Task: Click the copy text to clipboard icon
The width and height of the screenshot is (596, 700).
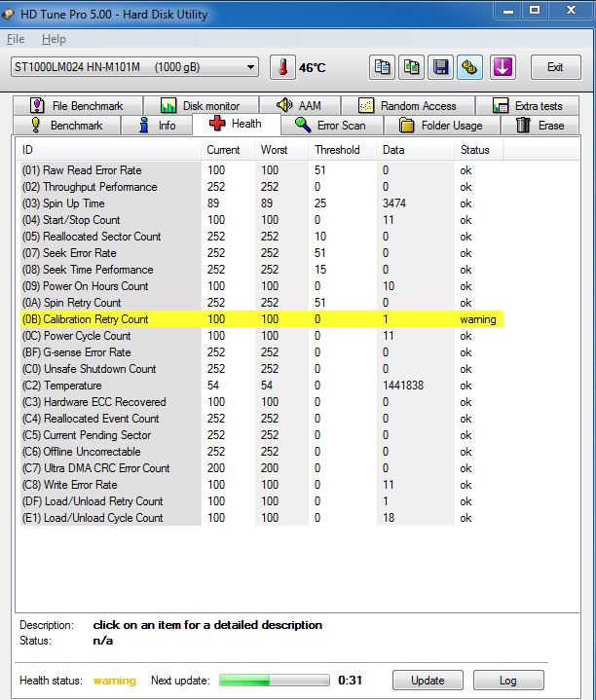Action: click(382, 67)
